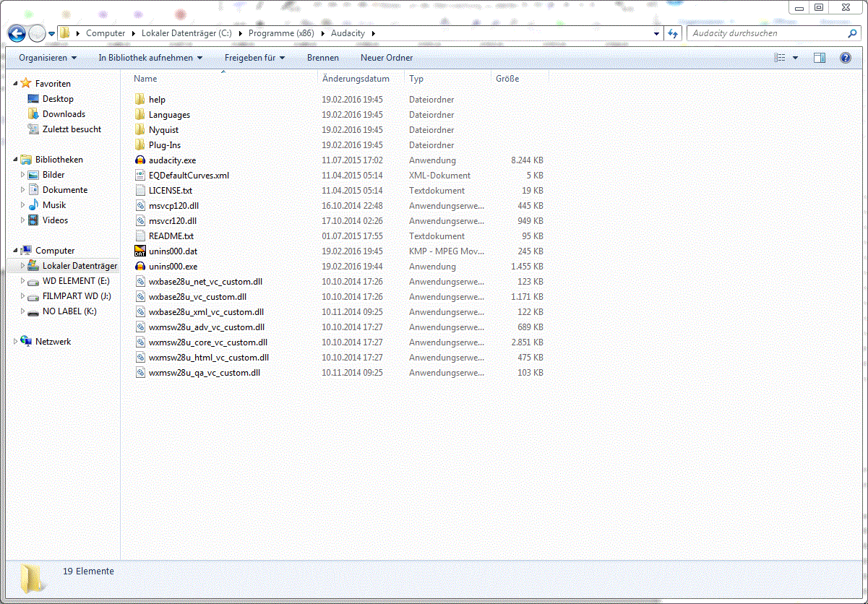This screenshot has height=604, width=868.
Task: Click the Neuer Ordner button
Action: coord(387,58)
